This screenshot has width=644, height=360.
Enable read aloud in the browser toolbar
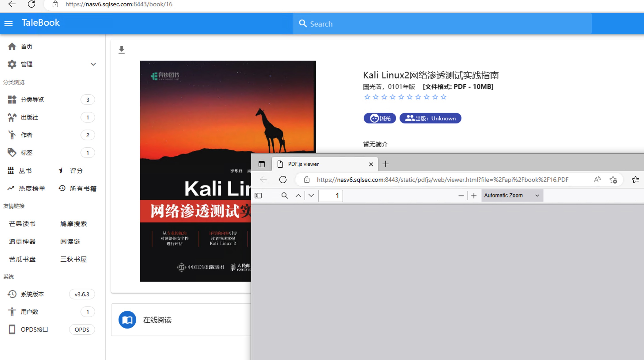[597, 179]
